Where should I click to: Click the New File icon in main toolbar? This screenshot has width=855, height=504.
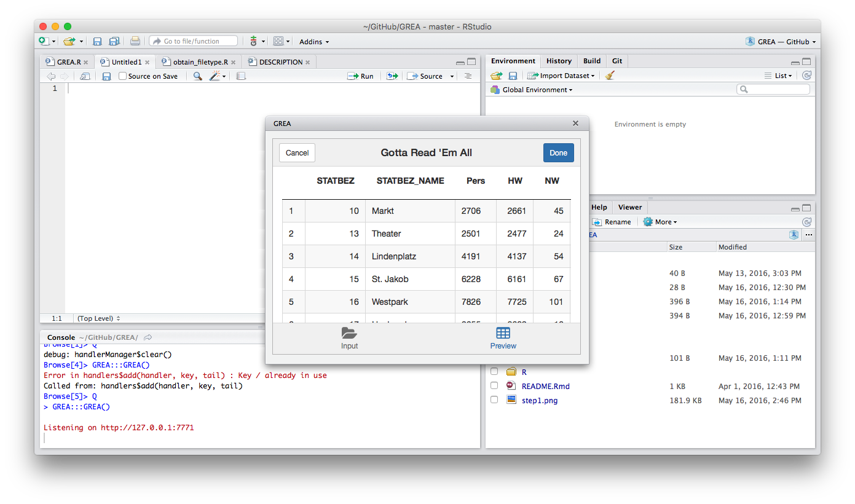click(44, 41)
